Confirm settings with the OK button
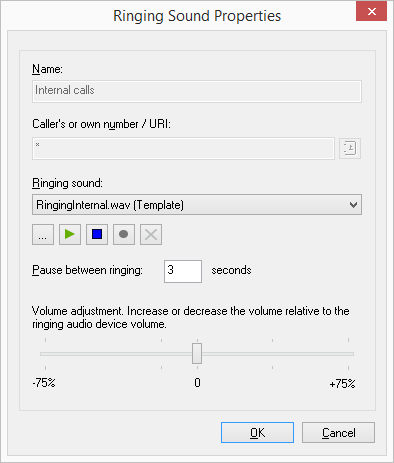Viewport: 394px width, 463px height. click(257, 433)
